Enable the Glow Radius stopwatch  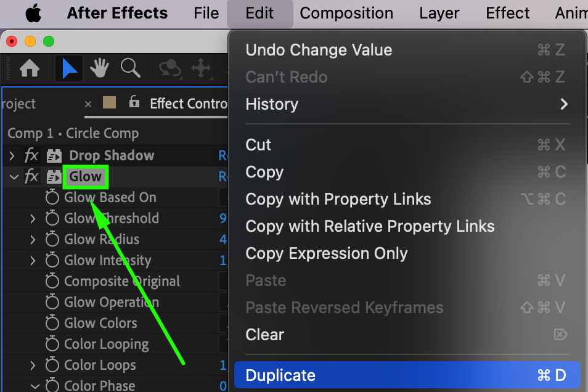tap(52, 240)
